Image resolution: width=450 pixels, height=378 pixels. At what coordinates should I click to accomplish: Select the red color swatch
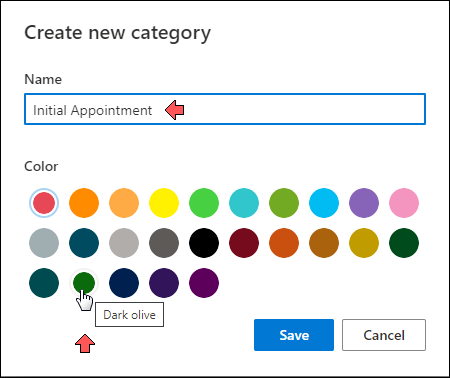44,203
